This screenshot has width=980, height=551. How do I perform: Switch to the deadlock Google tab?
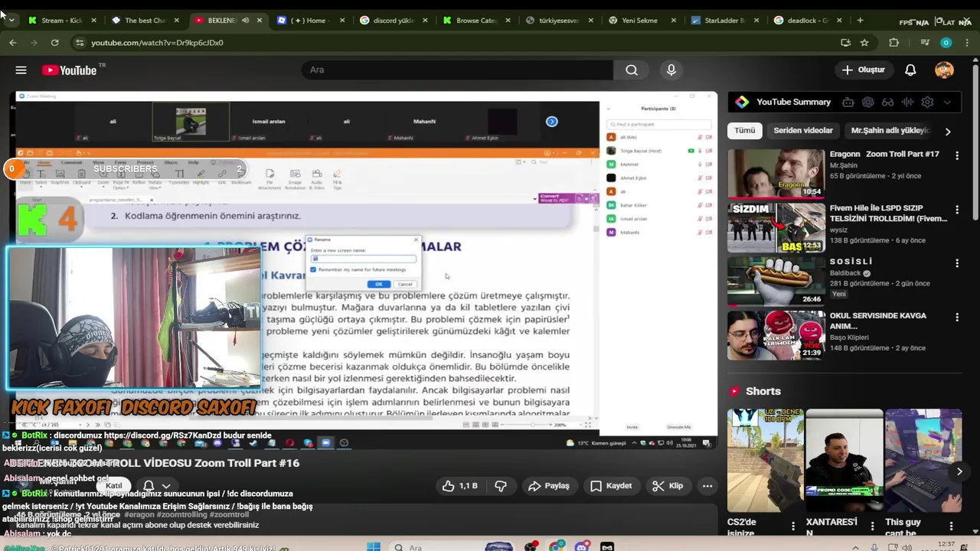[x=807, y=21]
